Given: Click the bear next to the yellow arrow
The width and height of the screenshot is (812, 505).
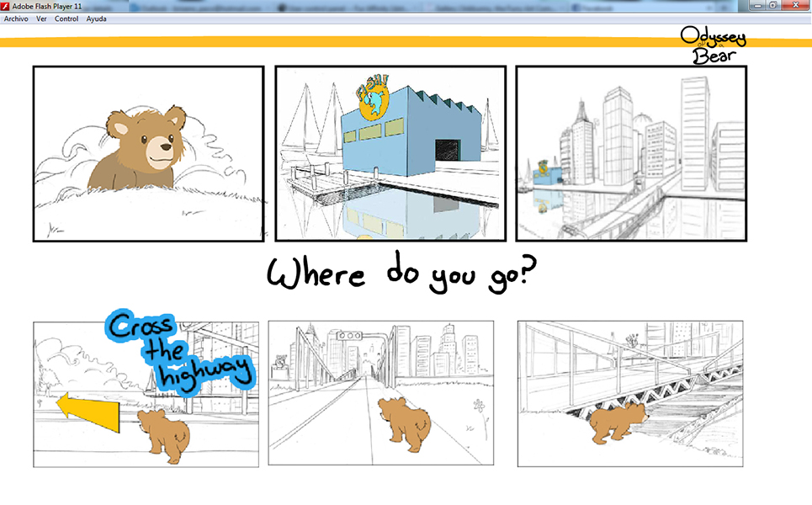Looking at the screenshot, I should [164, 435].
